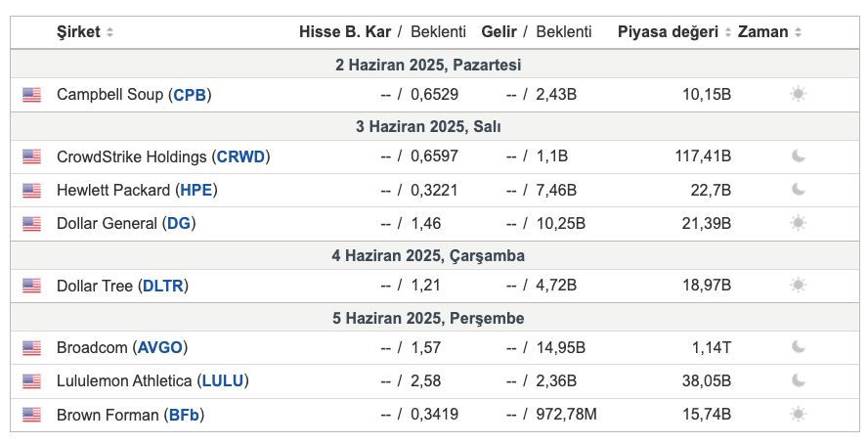
Task: Click the sun icon in Campbell Soup row
Action: pyautogui.click(x=798, y=94)
